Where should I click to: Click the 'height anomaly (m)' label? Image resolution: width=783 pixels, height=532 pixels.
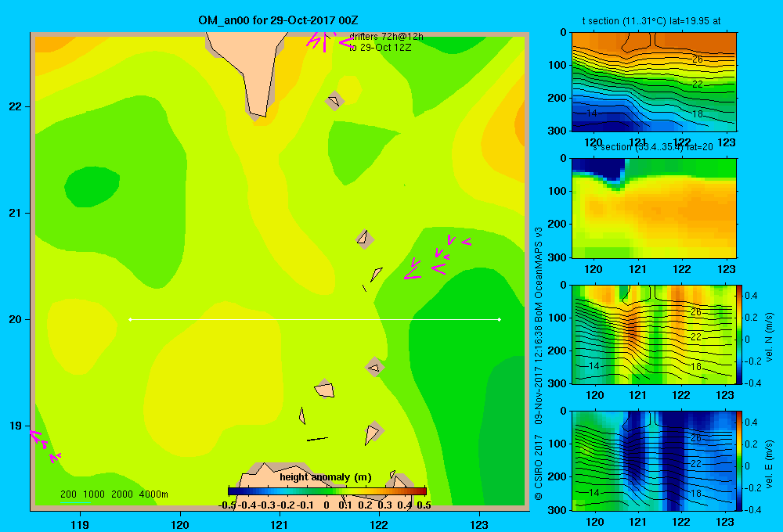pyautogui.click(x=326, y=477)
